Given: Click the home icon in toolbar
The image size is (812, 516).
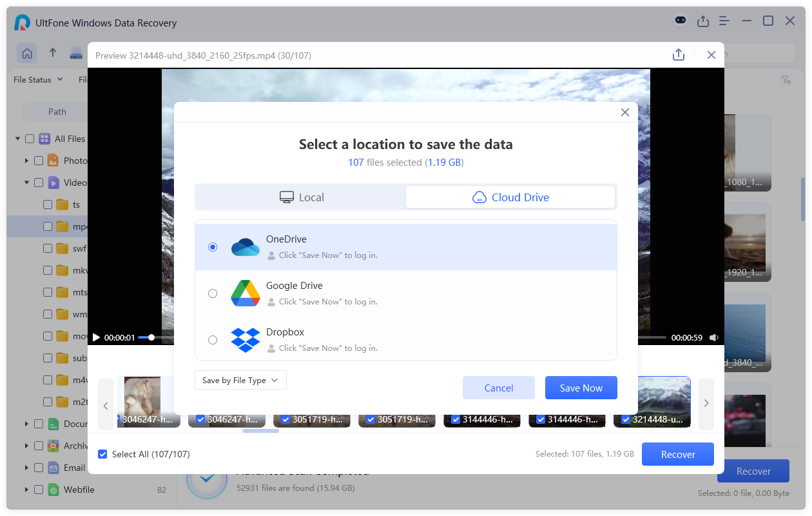Looking at the screenshot, I should tap(27, 54).
